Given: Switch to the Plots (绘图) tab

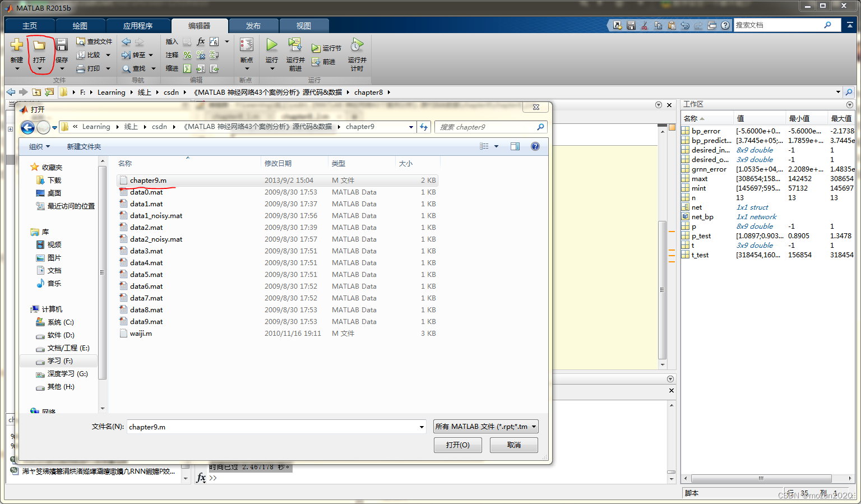Looking at the screenshot, I should point(80,26).
